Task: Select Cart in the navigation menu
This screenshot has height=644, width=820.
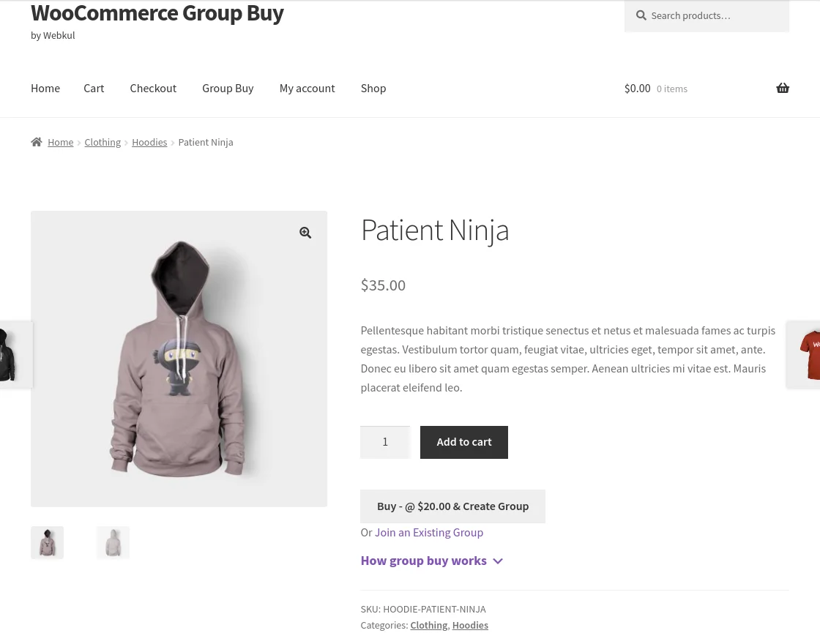Action: (94, 88)
